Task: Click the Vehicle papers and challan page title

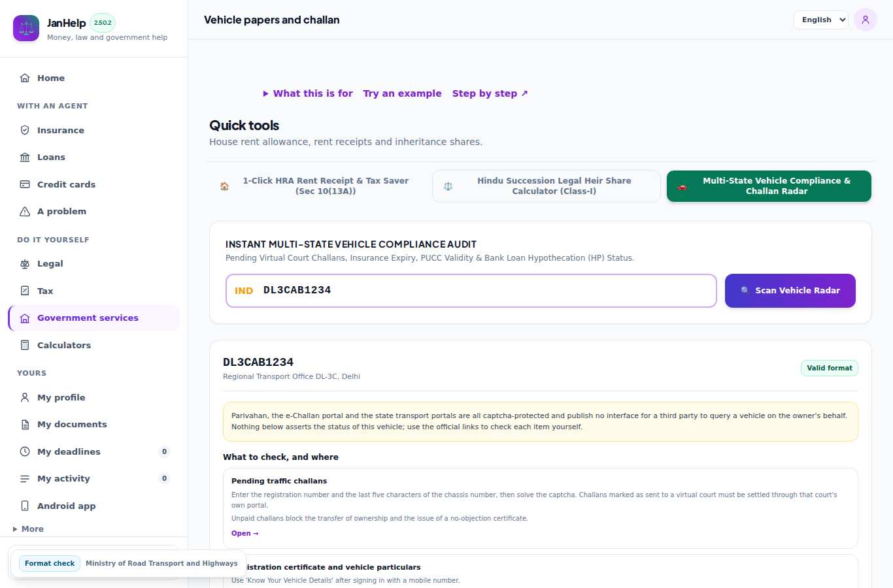Action: [x=272, y=20]
